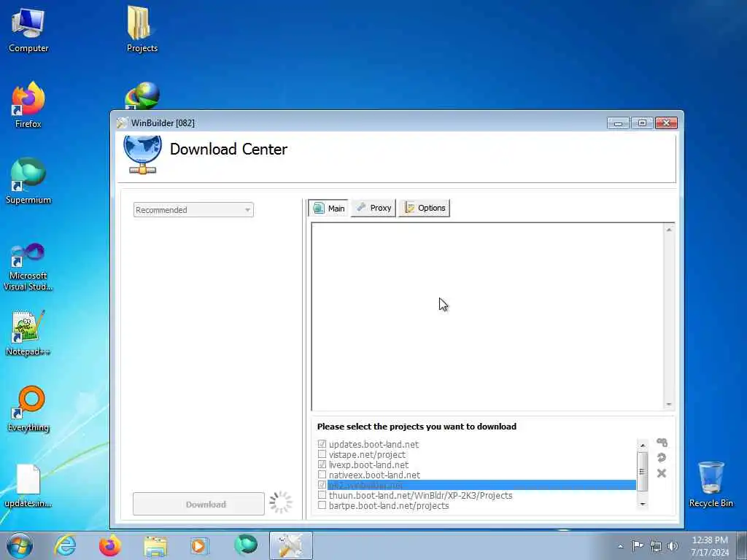Open the Recommended dropdown list
Screen dimensions: 747x560
point(193,210)
